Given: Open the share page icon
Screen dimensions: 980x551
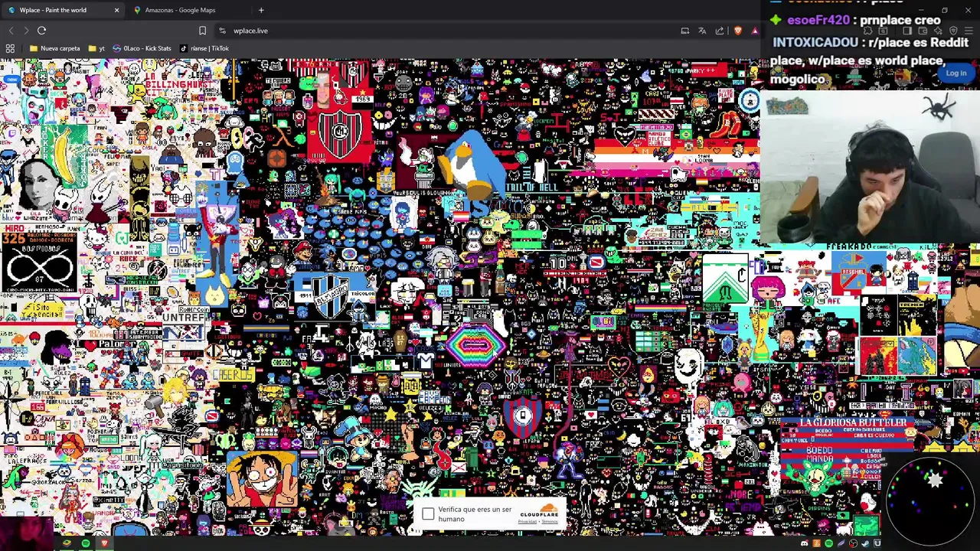Looking at the screenshot, I should coord(720,31).
